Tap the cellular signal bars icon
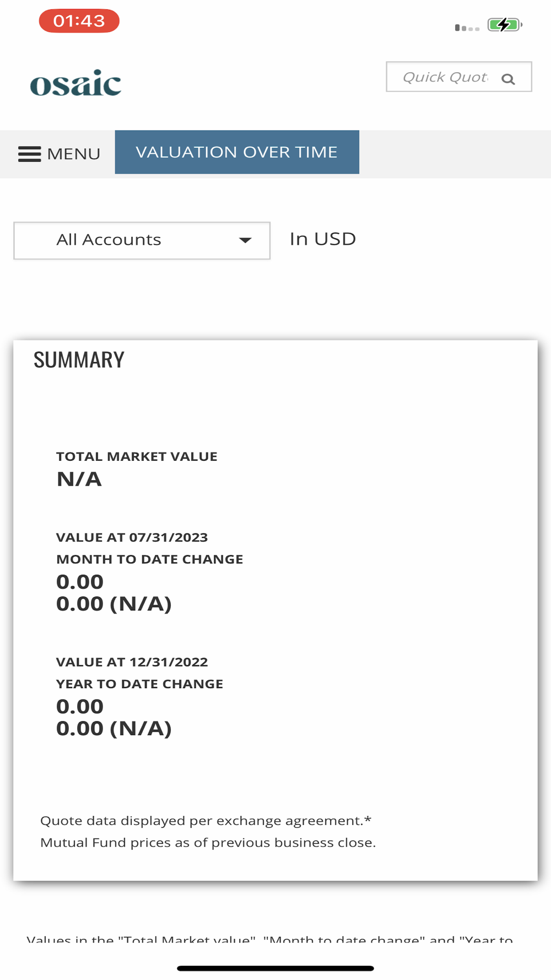 pyautogui.click(x=467, y=28)
